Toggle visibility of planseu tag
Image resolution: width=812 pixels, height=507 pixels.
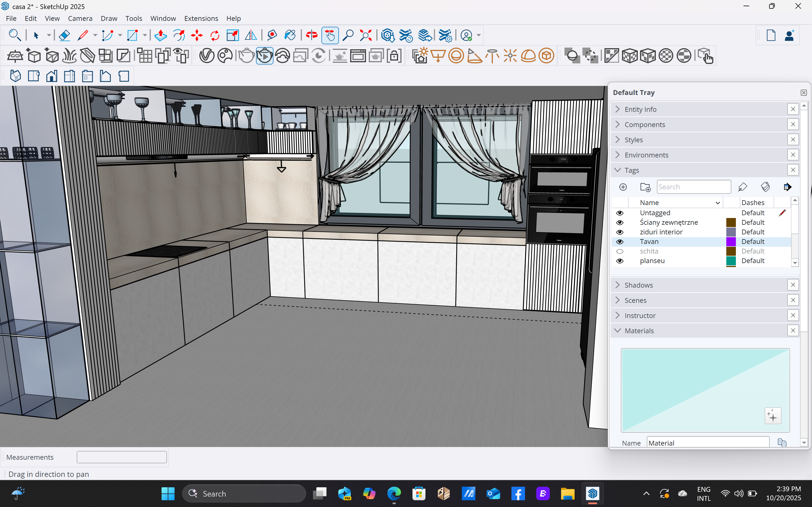point(620,261)
